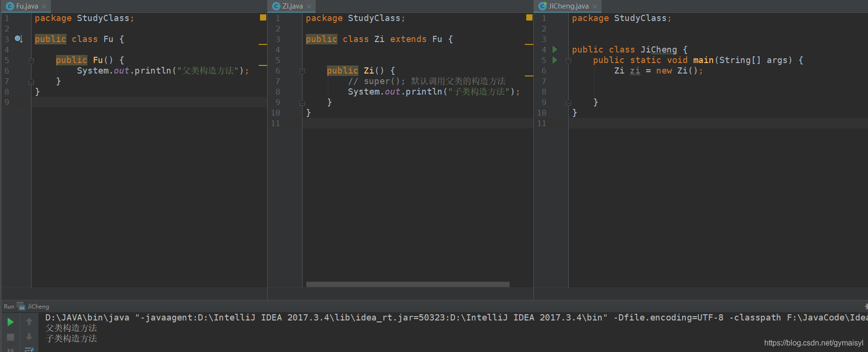868x352 pixels.
Task: Run class JiCheng from gutter arrow
Action: click(x=555, y=49)
